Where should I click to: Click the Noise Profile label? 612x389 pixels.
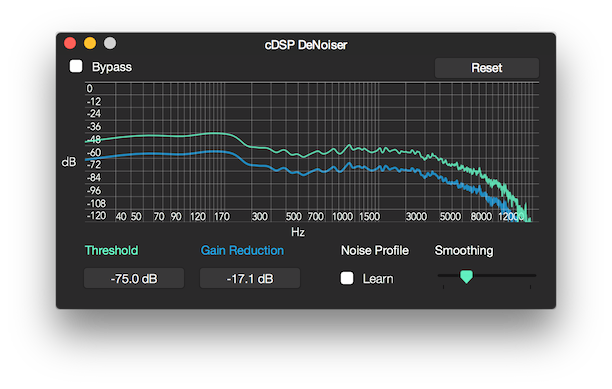(375, 250)
